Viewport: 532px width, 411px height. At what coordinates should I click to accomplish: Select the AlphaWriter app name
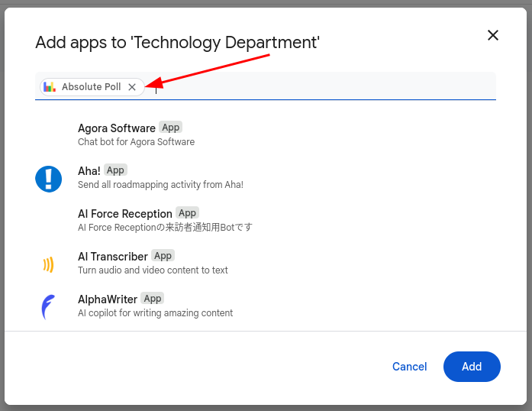click(108, 299)
